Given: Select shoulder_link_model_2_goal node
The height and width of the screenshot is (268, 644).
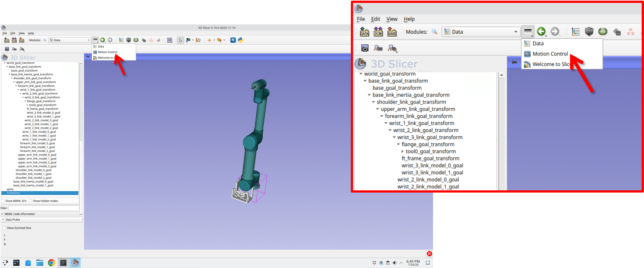Looking at the screenshot, I should point(33,178).
